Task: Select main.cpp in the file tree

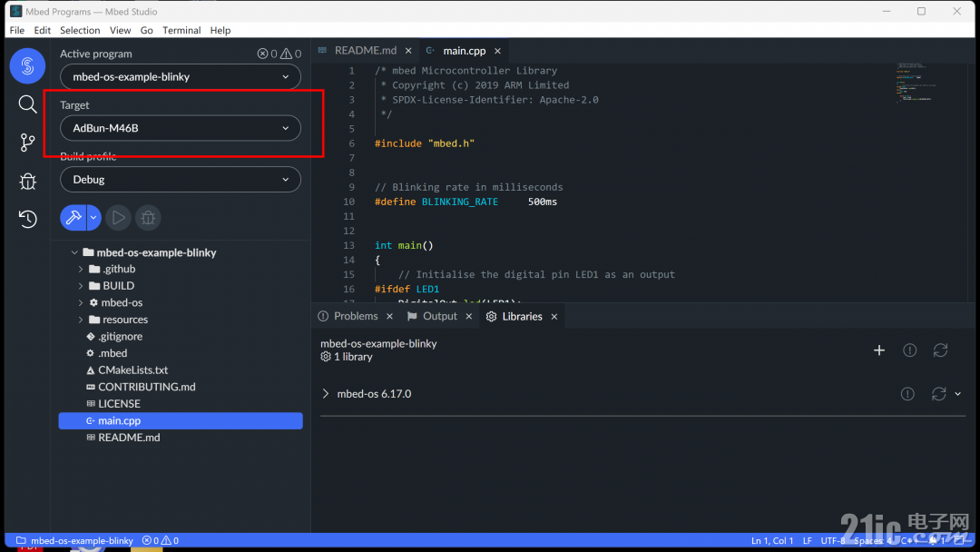Action: tap(181, 420)
